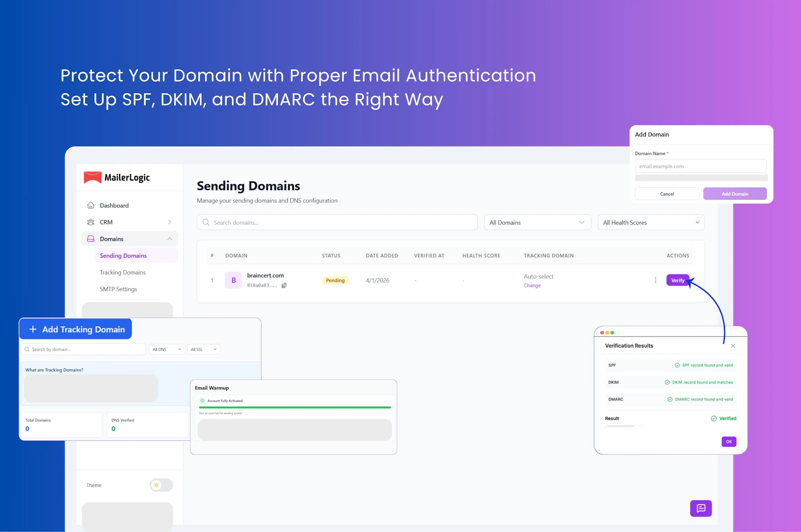Open the All Domains dropdown
Screen dimensions: 801x532
coord(537,222)
